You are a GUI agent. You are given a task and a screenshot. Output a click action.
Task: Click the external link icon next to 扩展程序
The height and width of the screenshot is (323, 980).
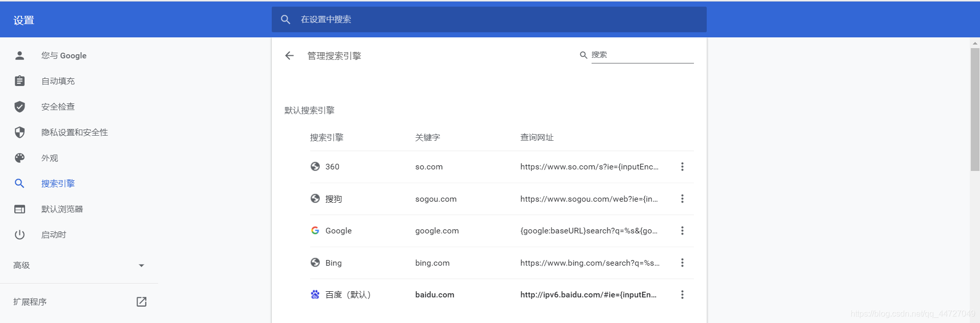(x=142, y=302)
